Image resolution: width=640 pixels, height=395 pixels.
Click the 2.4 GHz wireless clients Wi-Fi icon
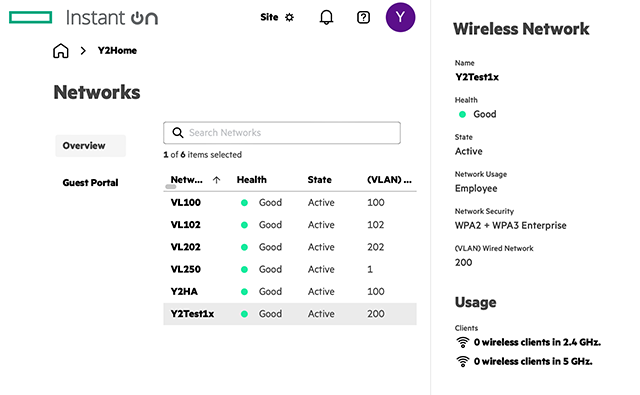(462, 342)
